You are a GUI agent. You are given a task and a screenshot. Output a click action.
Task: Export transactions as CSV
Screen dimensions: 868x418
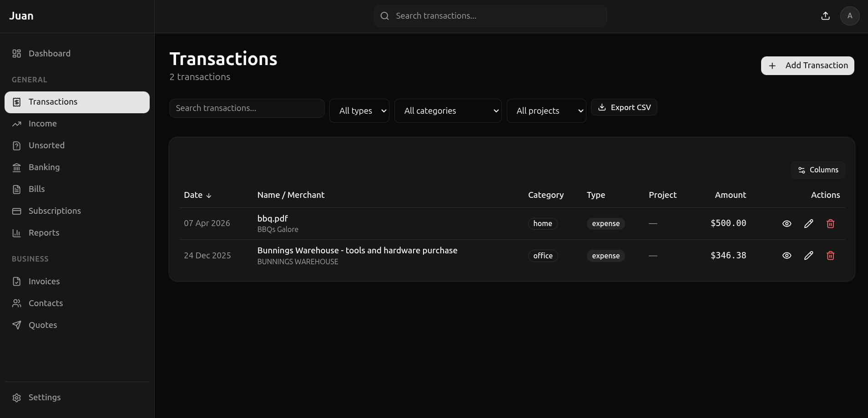624,107
